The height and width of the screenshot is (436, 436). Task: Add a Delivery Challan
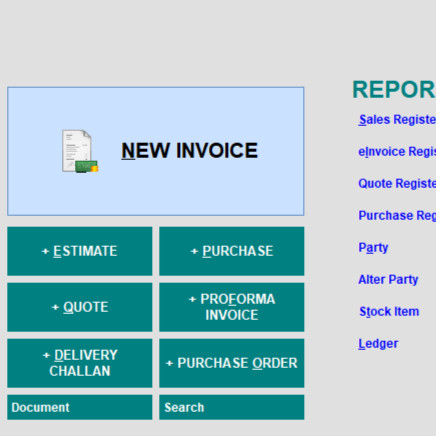click(80, 363)
